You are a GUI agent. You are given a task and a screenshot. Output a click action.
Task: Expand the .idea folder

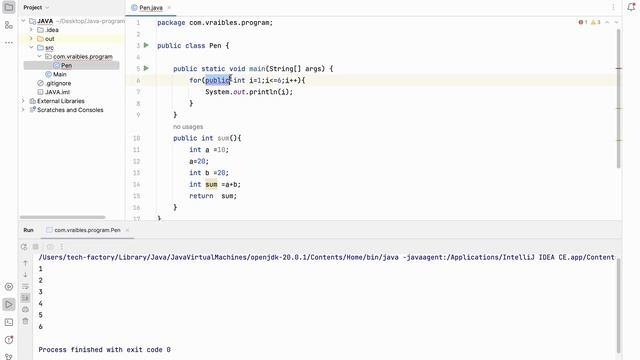[x=31, y=30]
